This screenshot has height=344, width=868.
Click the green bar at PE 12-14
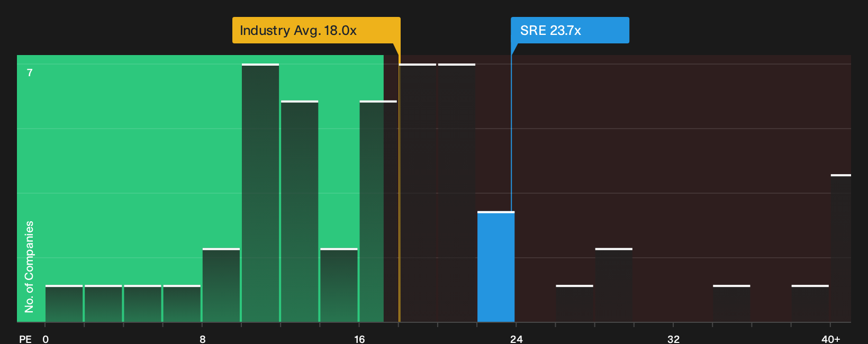(300, 211)
